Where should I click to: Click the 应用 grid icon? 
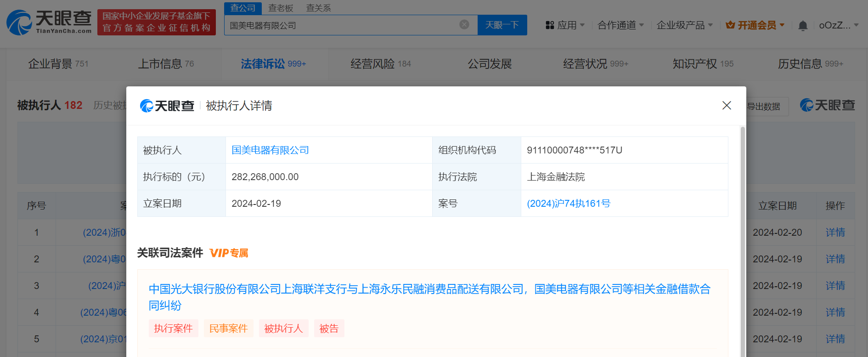point(550,25)
